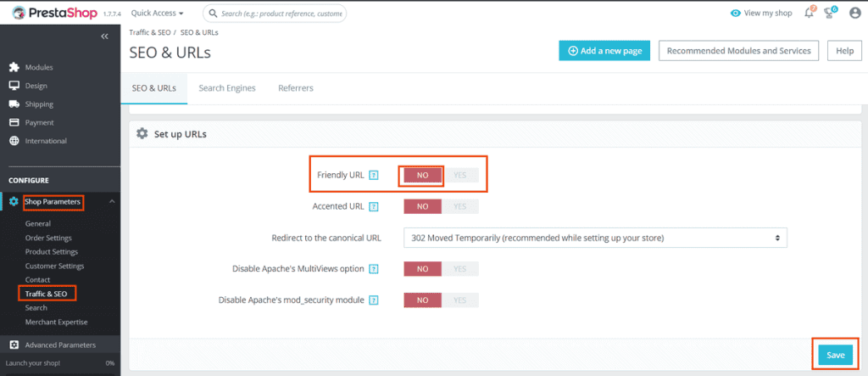Click View my shop link

[768, 13]
